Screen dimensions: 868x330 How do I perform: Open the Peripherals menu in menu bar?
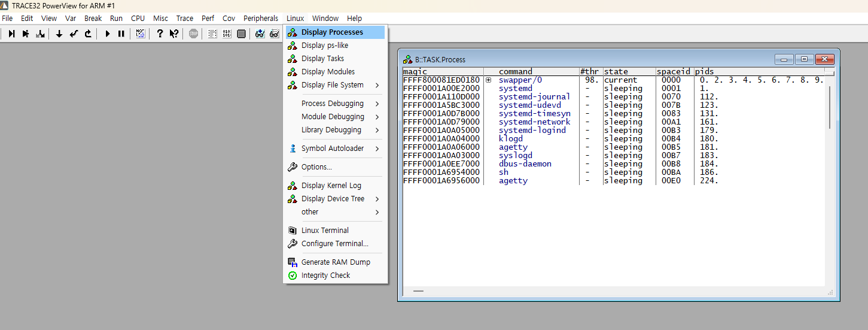[260, 19]
